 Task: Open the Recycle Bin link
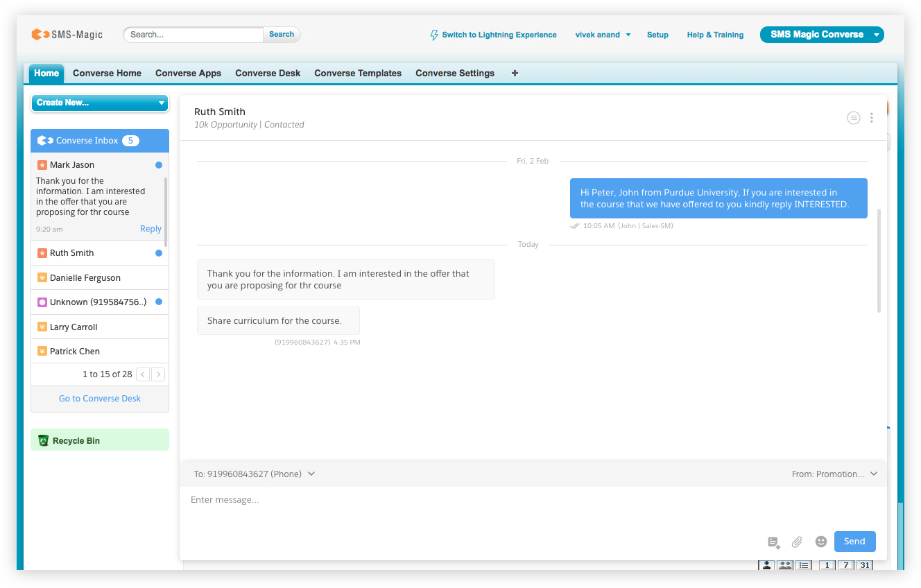(76, 441)
